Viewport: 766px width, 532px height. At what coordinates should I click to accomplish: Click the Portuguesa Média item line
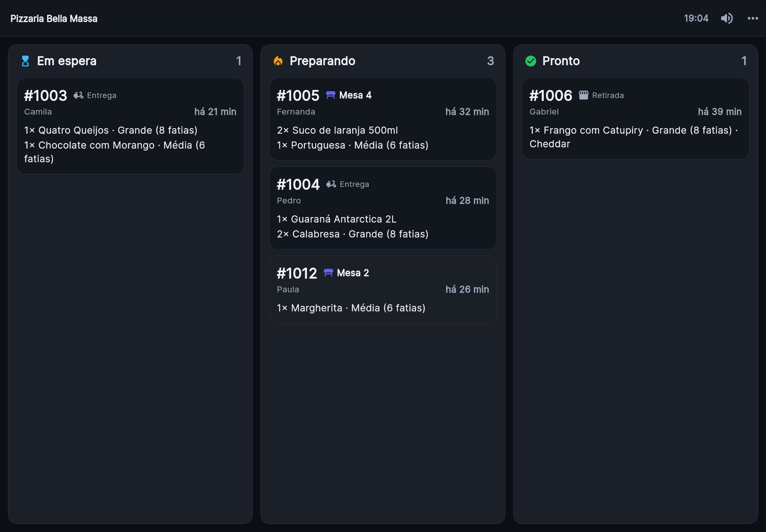click(x=352, y=145)
